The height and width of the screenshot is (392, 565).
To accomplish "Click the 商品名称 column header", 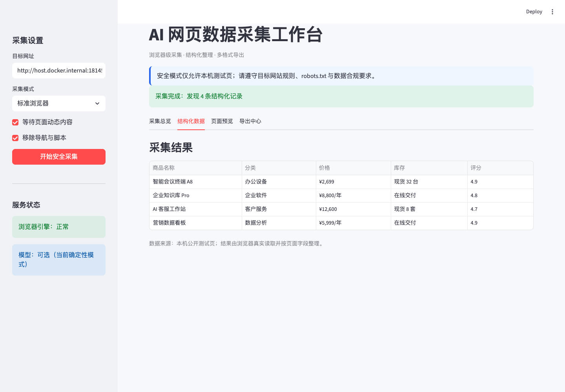I will 195,168.
